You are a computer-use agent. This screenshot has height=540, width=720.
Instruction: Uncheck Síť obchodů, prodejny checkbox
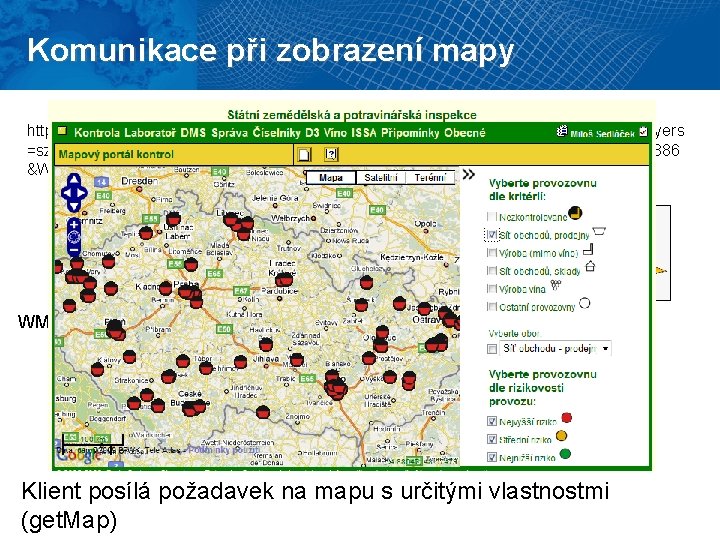point(492,235)
